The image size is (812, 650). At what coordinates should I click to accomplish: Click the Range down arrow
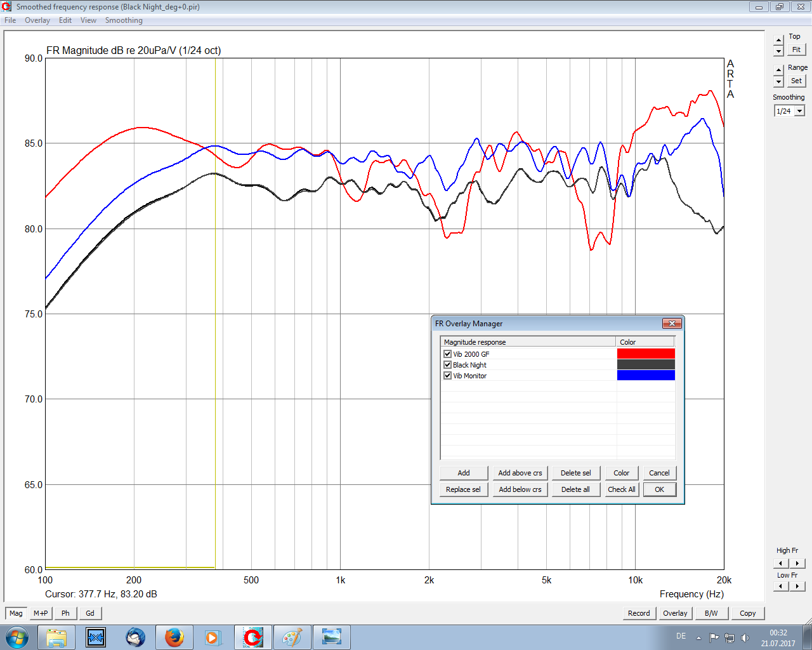[779, 82]
